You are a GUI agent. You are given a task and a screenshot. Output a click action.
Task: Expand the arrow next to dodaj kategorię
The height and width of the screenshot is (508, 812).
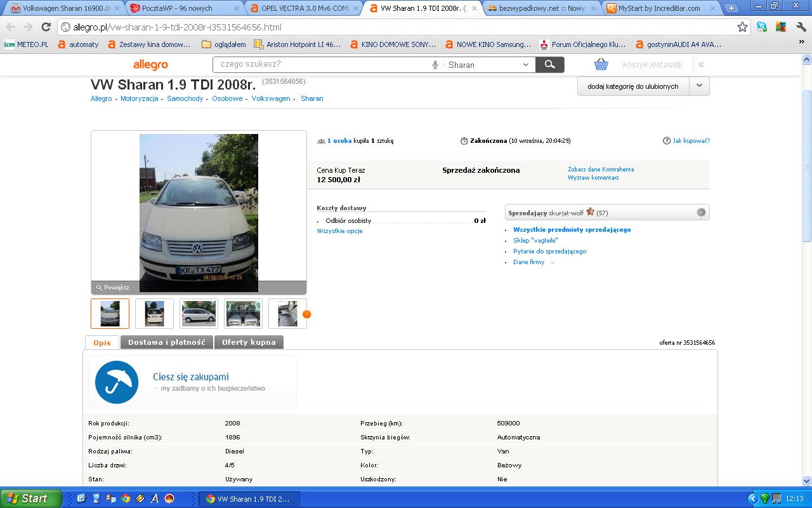[699, 86]
